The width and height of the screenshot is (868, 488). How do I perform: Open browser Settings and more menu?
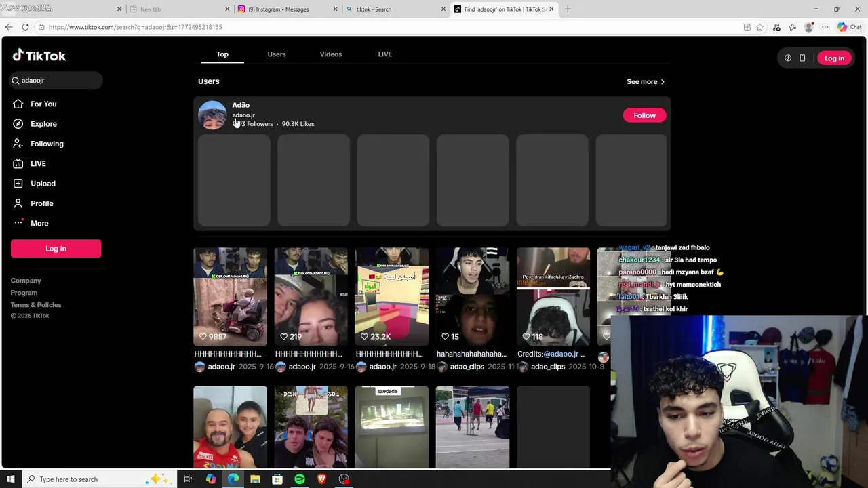point(825,27)
